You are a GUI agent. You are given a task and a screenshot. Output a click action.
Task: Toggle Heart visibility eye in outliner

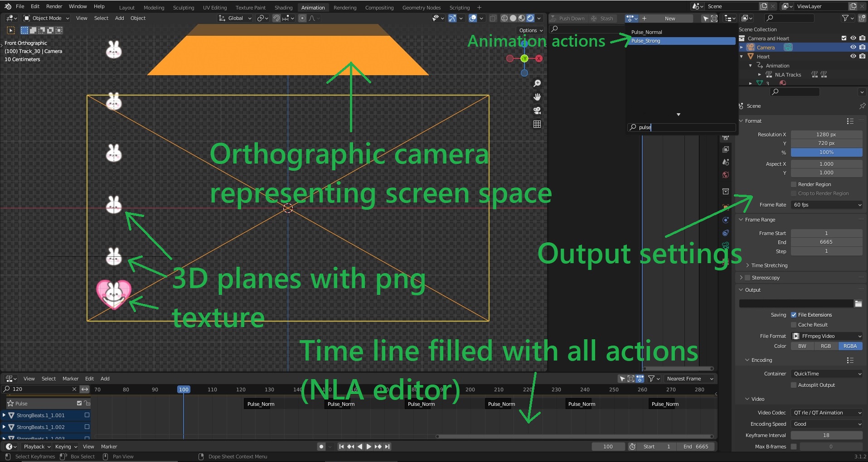[x=853, y=56]
